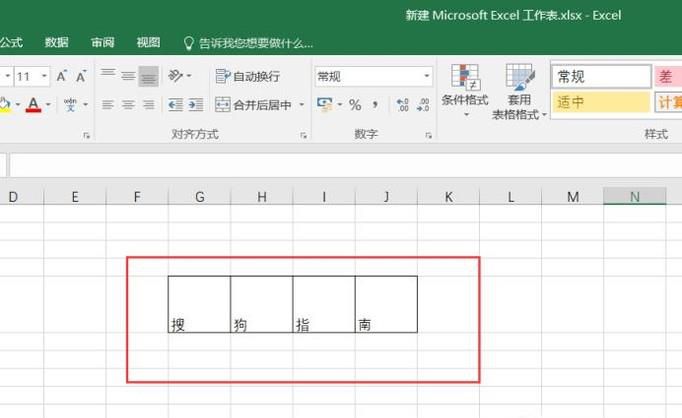The height and width of the screenshot is (418, 682).
Task: Expand the font color dropdown arrow
Action: (48, 105)
